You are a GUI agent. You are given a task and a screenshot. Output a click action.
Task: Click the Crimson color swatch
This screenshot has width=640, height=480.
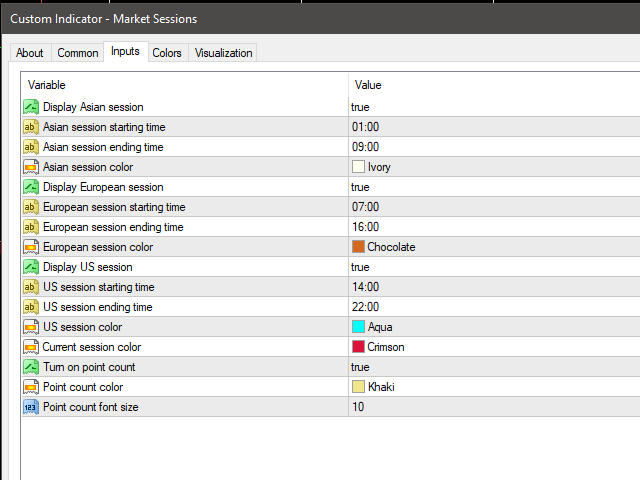point(358,347)
